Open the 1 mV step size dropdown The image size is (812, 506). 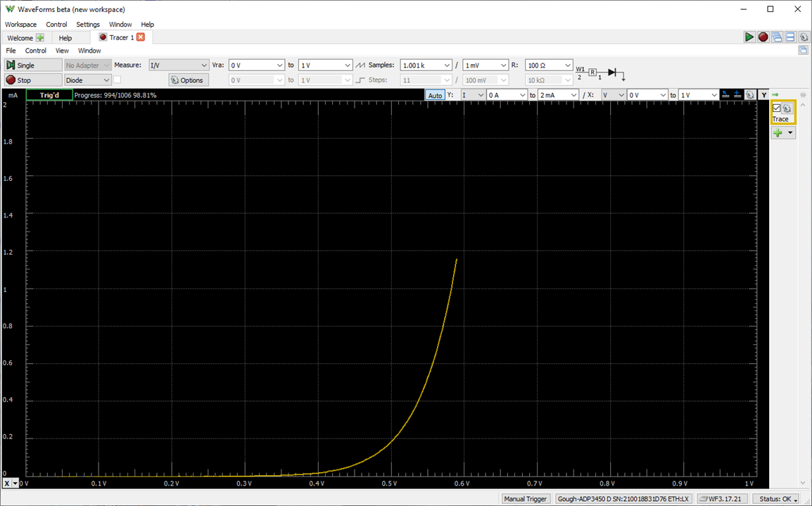click(486, 65)
